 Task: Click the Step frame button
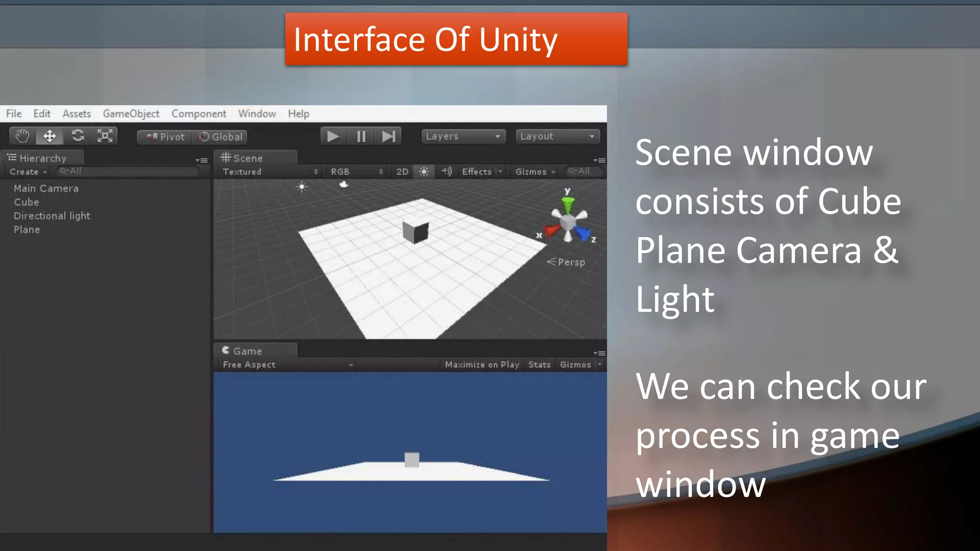click(389, 137)
